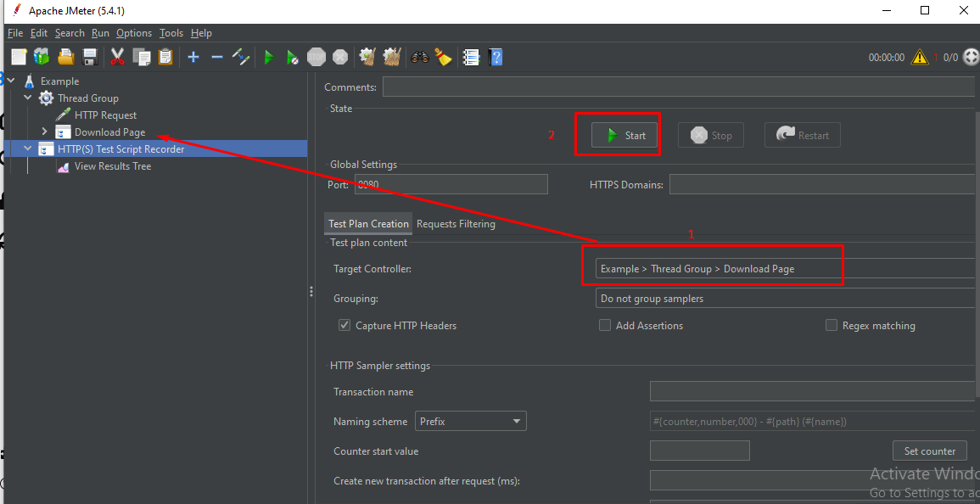Select View Results Tree listener

click(x=113, y=166)
